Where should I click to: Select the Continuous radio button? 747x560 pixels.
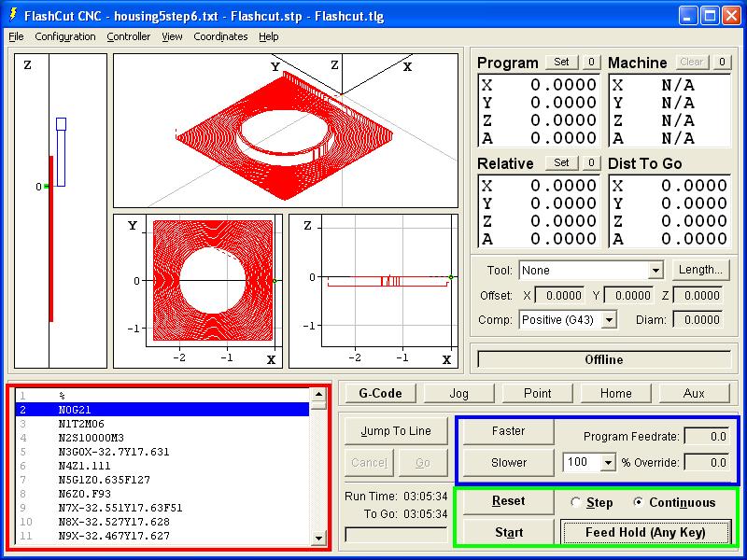click(639, 502)
